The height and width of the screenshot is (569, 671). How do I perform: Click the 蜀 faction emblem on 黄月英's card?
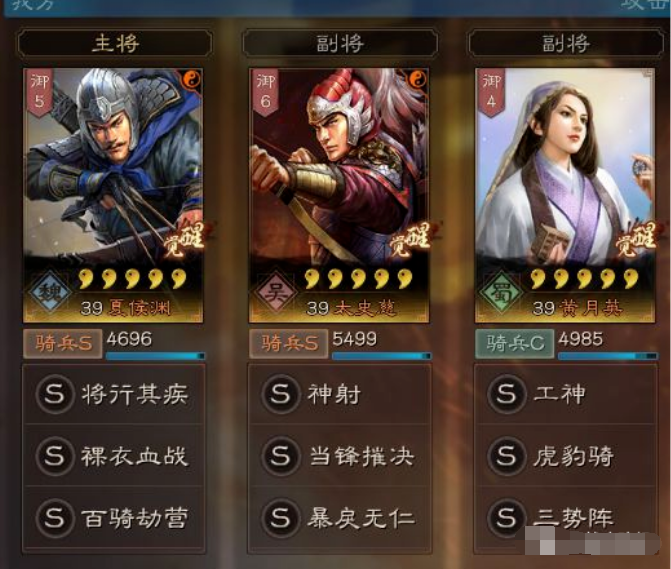[502, 292]
